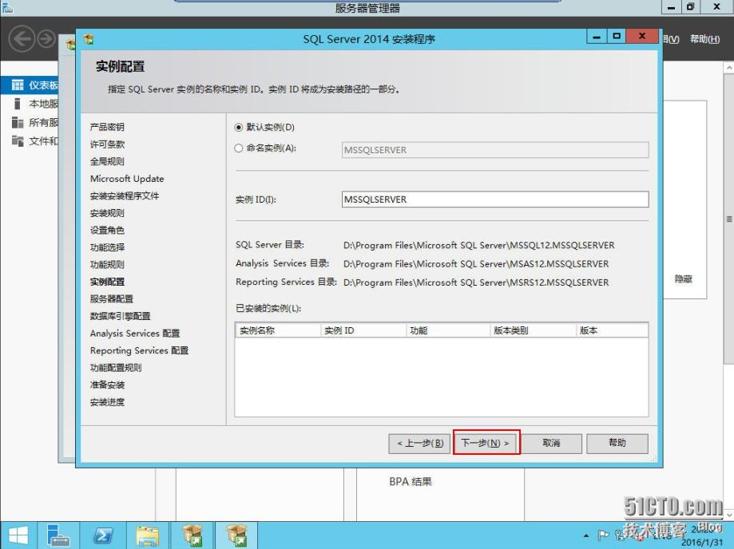This screenshot has width=734, height=549.
Task: Click BPA 结果 in Server Manager
Action: (x=411, y=482)
